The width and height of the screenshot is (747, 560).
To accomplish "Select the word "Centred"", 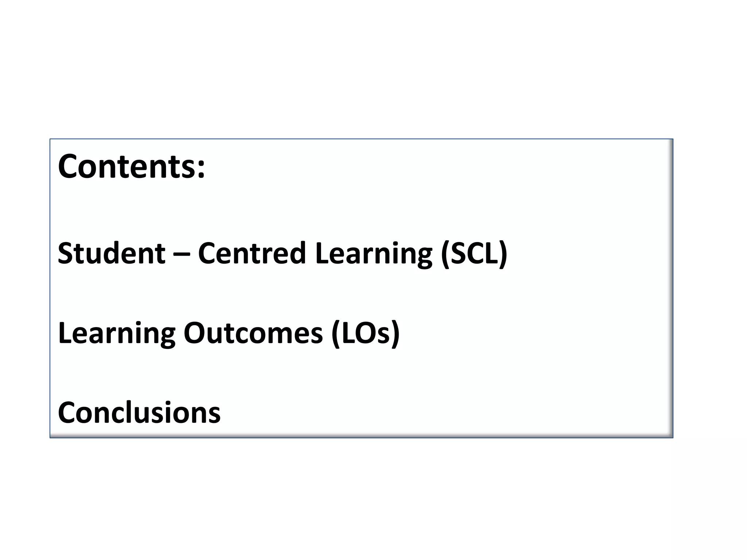I will [x=252, y=253].
